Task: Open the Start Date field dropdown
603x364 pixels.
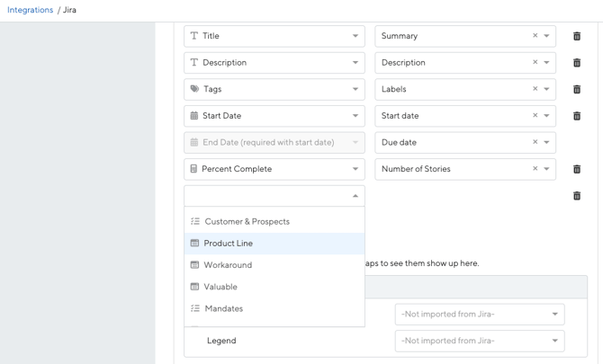Action: [x=274, y=116]
